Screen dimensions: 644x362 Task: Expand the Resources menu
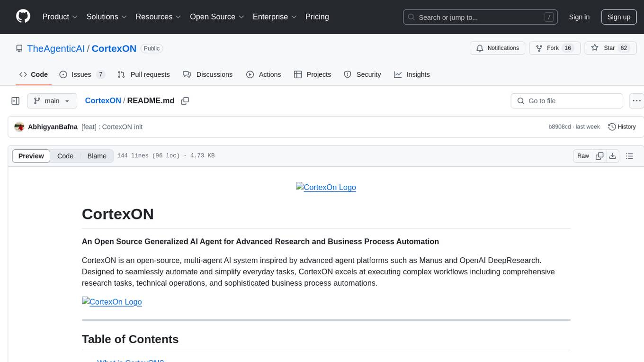click(158, 17)
